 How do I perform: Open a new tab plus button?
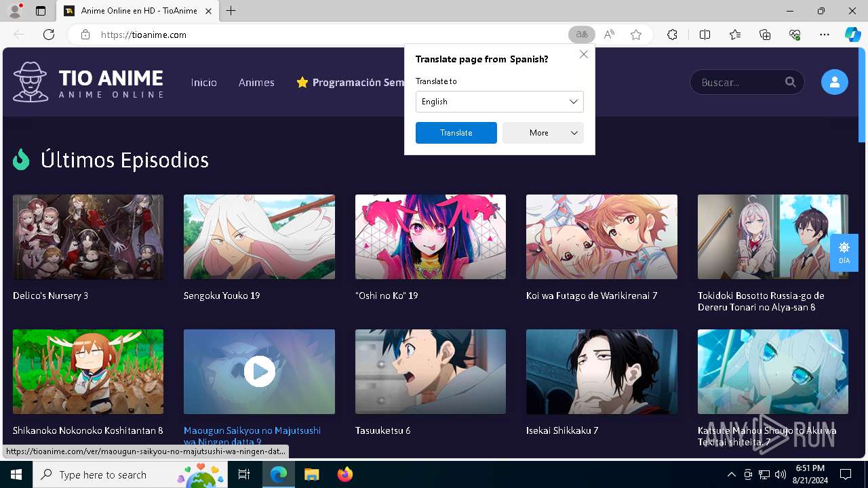tap(231, 11)
